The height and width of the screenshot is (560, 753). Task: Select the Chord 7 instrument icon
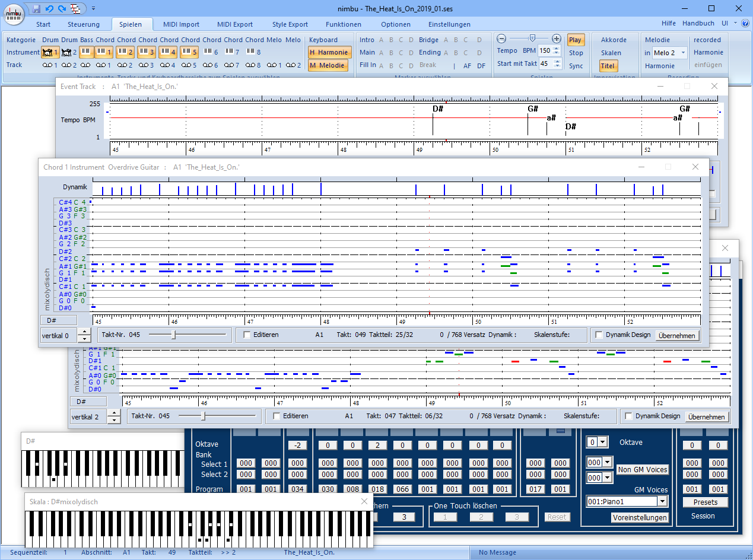coord(233,52)
